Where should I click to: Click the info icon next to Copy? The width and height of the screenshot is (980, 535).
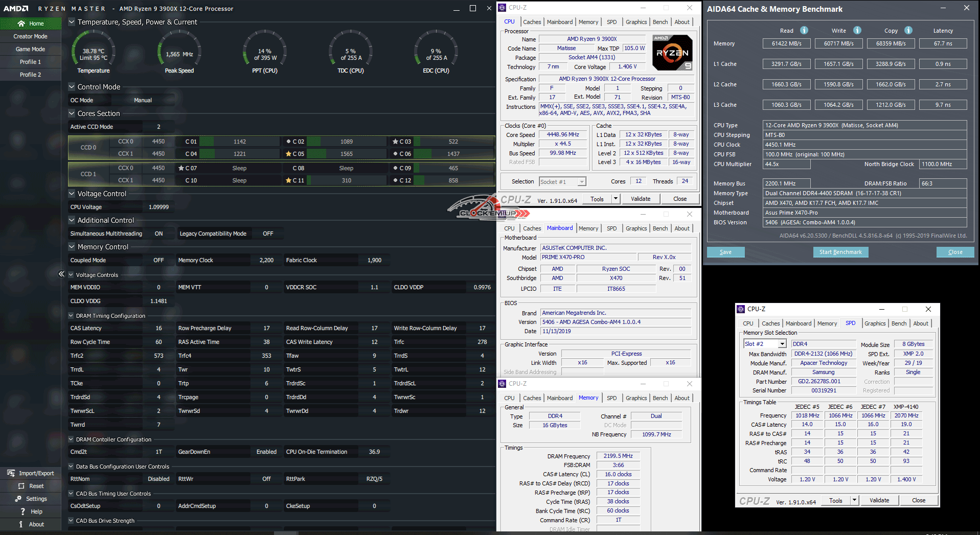(908, 30)
